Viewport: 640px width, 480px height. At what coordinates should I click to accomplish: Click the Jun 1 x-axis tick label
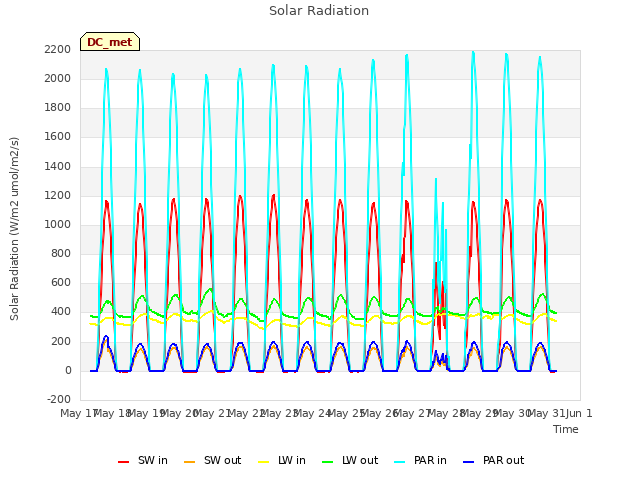pyautogui.click(x=579, y=413)
